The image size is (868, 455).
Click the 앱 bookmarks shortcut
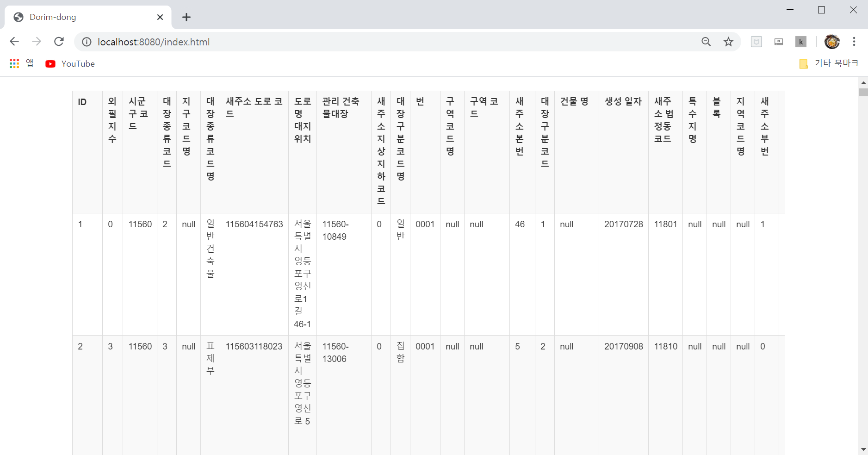(x=29, y=63)
